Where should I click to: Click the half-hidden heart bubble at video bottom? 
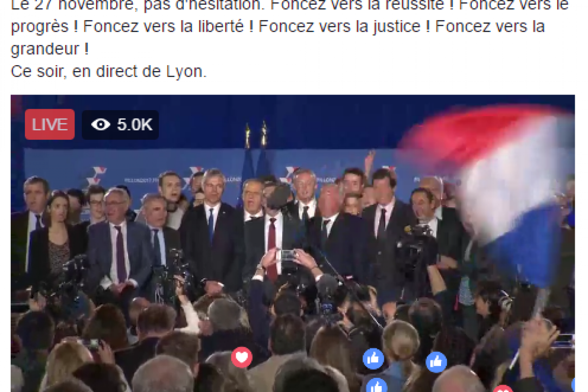[503, 389]
